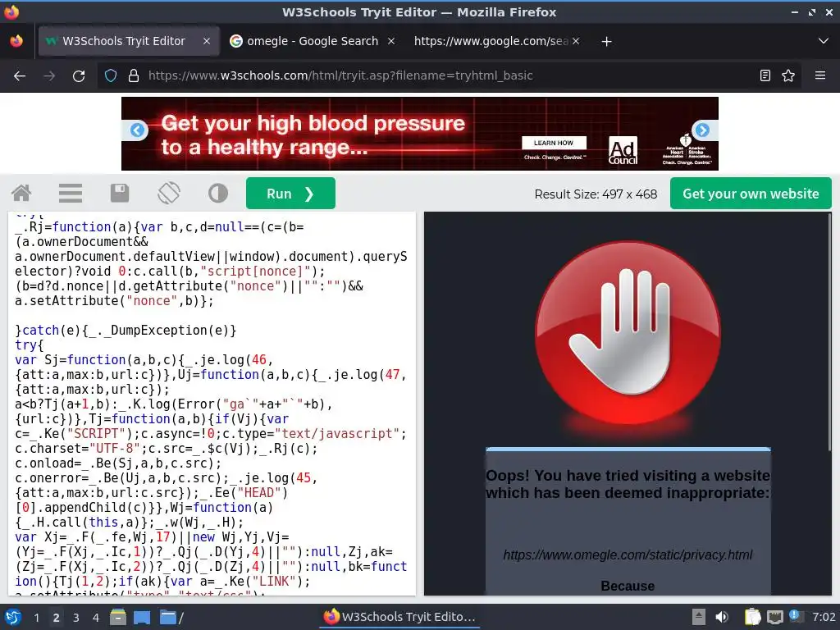
Task: Open the volume speaker tray icon
Action: [722, 617]
